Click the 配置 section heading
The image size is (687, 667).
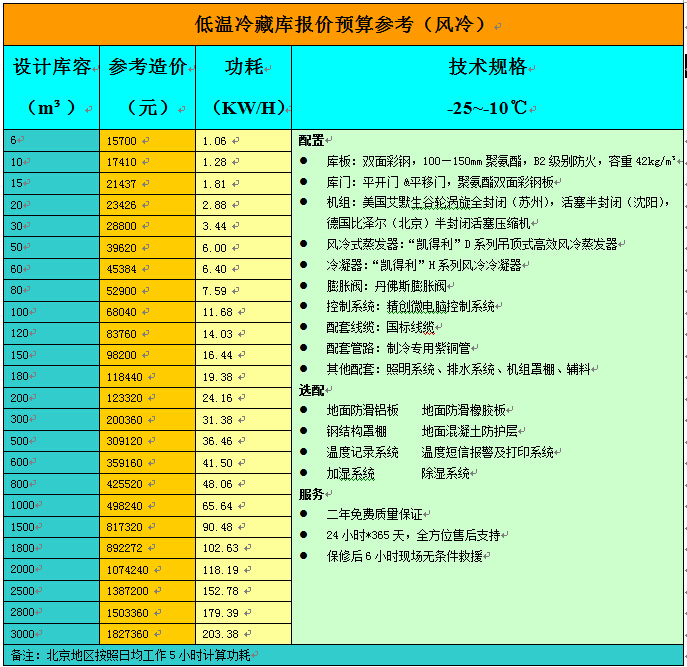(311, 140)
